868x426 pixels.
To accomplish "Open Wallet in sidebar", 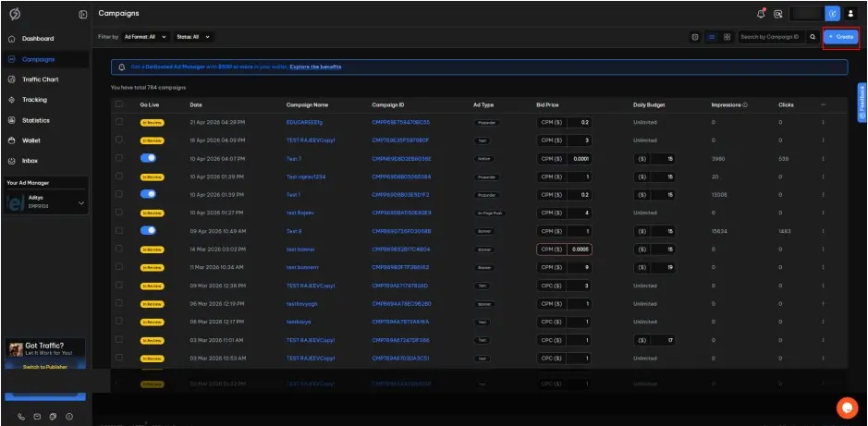I will (x=31, y=140).
